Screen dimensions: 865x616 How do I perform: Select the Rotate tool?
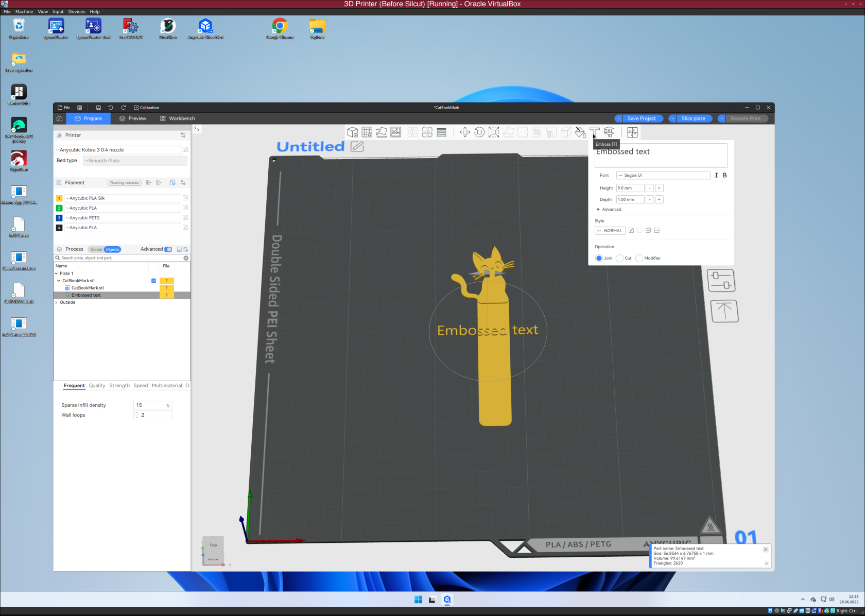pyautogui.click(x=479, y=132)
